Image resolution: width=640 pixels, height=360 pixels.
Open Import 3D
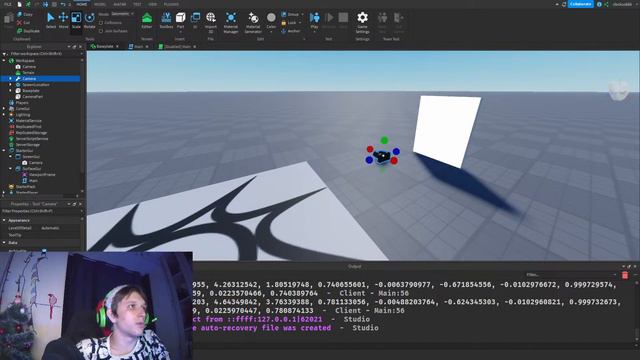click(211, 22)
